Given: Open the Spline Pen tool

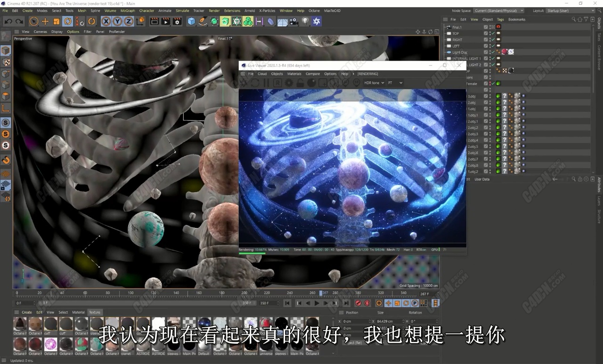Looking at the screenshot, I should coord(203,21).
